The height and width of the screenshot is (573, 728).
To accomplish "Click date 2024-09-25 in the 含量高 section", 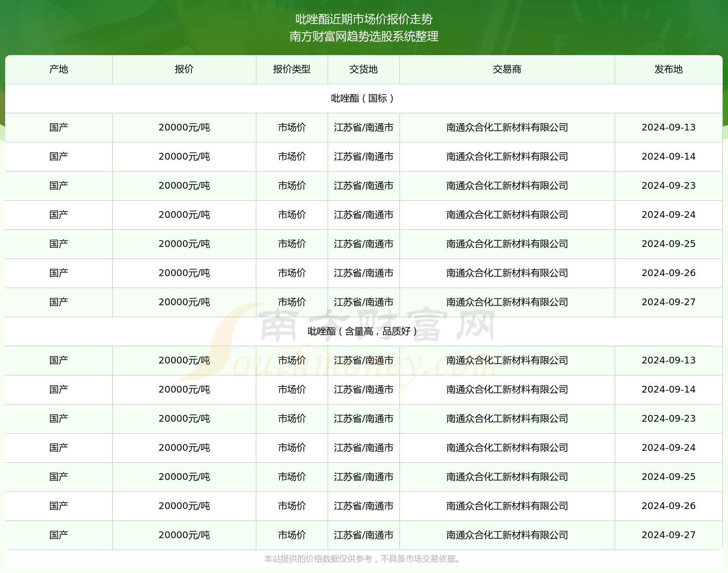I will (x=668, y=477).
